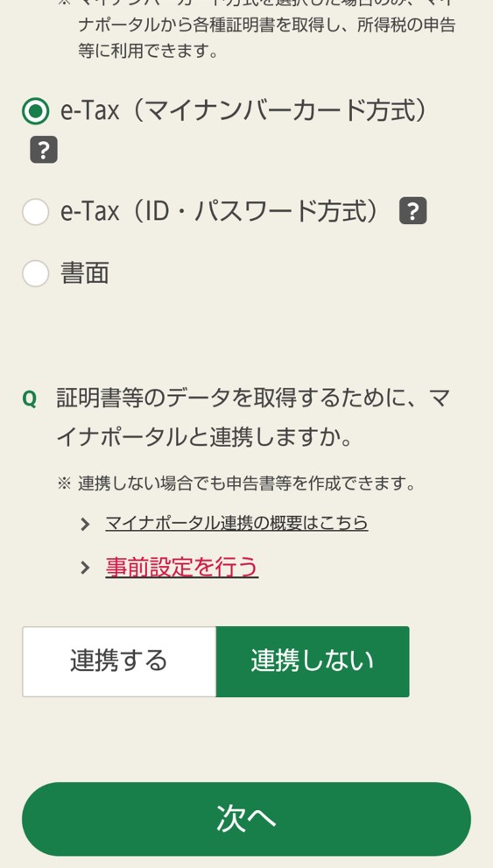Image resolution: width=493 pixels, height=868 pixels.
Task: Choose 連携する option
Action: (x=119, y=661)
